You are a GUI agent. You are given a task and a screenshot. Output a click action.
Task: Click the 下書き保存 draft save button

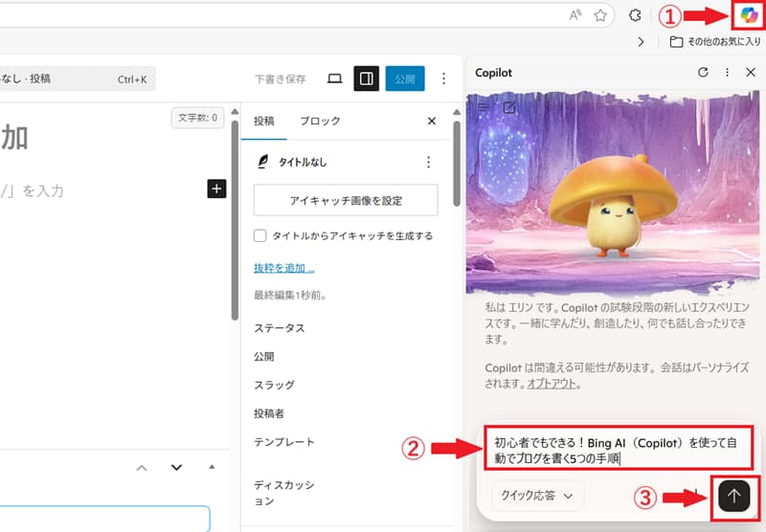pyautogui.click(x=281, y=79)
